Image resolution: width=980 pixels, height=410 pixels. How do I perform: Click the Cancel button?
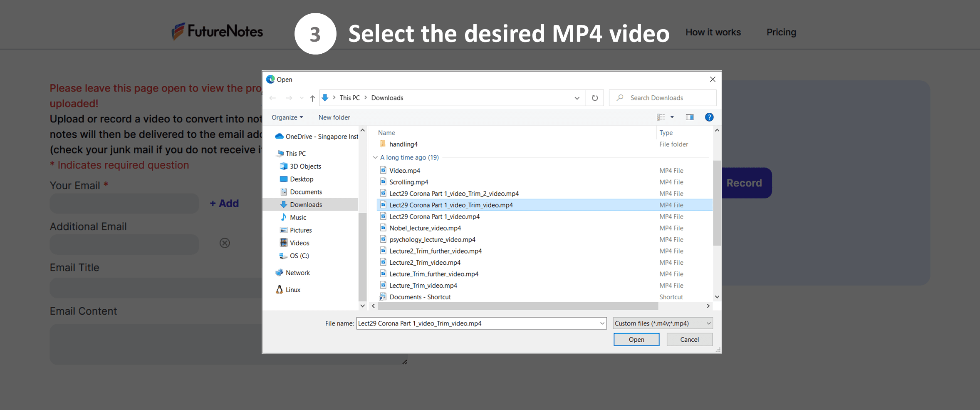click(689, 340)
